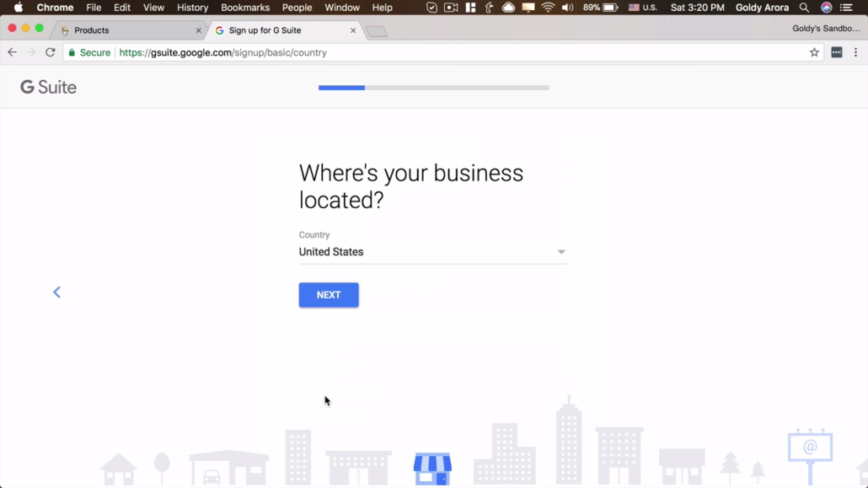
Task: Open the File menu
Action: (94, 8)
